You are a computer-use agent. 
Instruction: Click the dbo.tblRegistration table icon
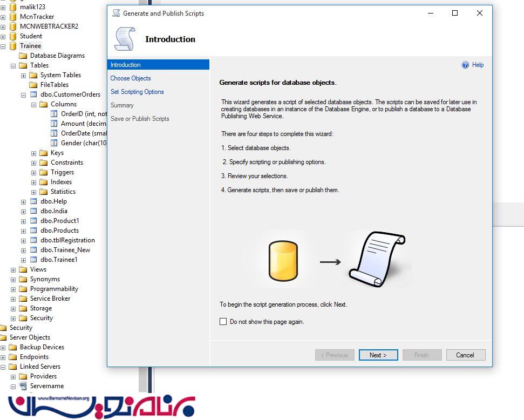coord(33,240)
